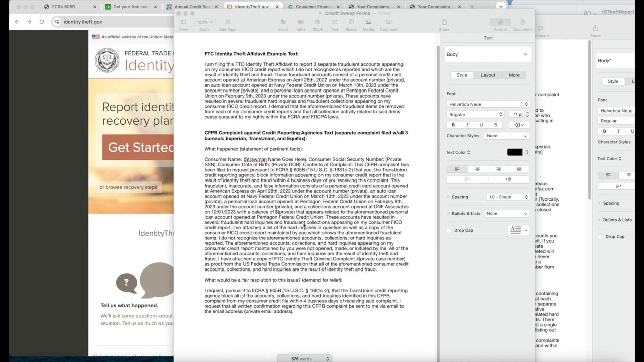Open the Document inspector button
Image resolution: width=644 pixels, height=362 pixels.
522,22
